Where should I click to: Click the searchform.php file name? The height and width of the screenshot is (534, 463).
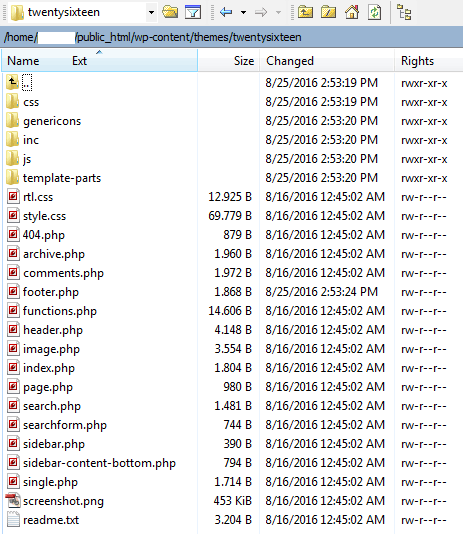(x=65, y=425)
